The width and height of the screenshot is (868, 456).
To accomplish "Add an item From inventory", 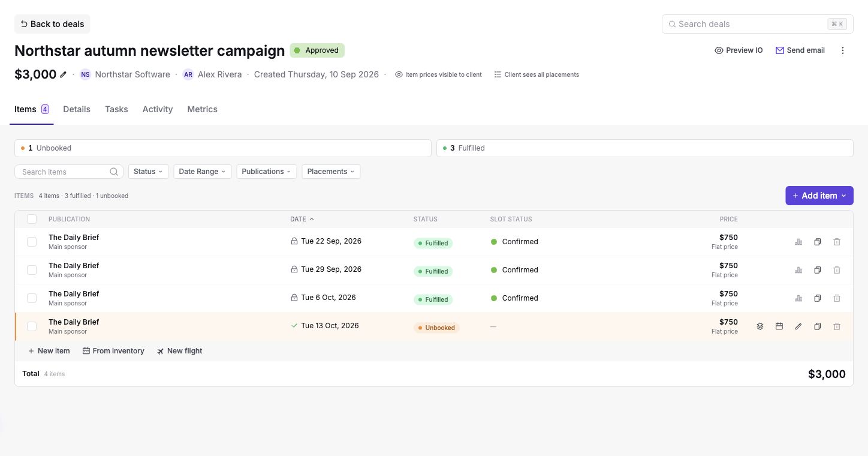I will click(x=113, y=351).
